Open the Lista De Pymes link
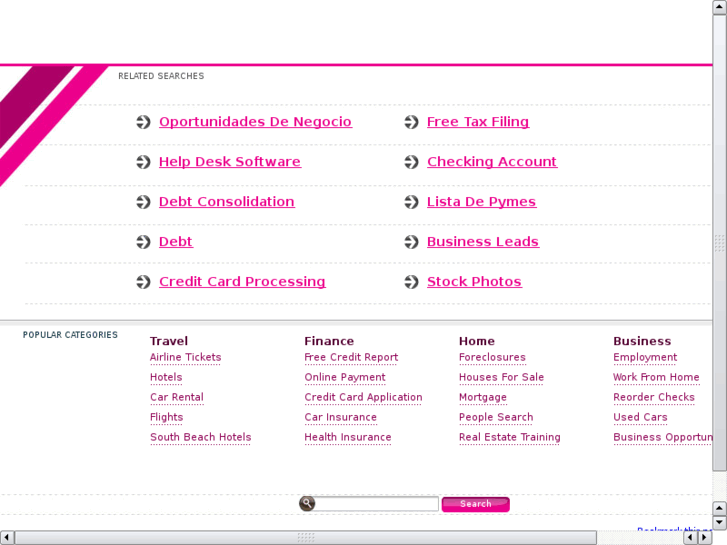727x545 pixels. tap(481, 202)
